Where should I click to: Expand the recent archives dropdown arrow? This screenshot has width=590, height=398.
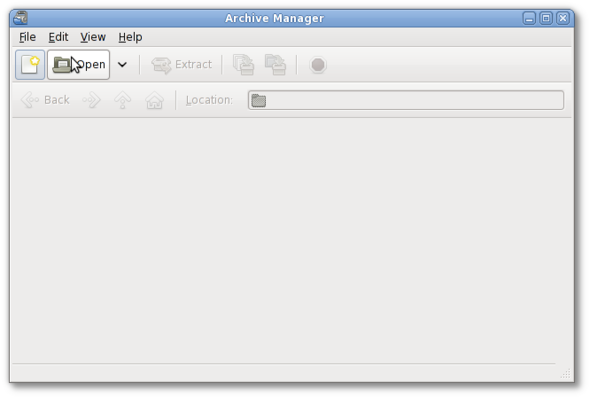click(122, 65)
